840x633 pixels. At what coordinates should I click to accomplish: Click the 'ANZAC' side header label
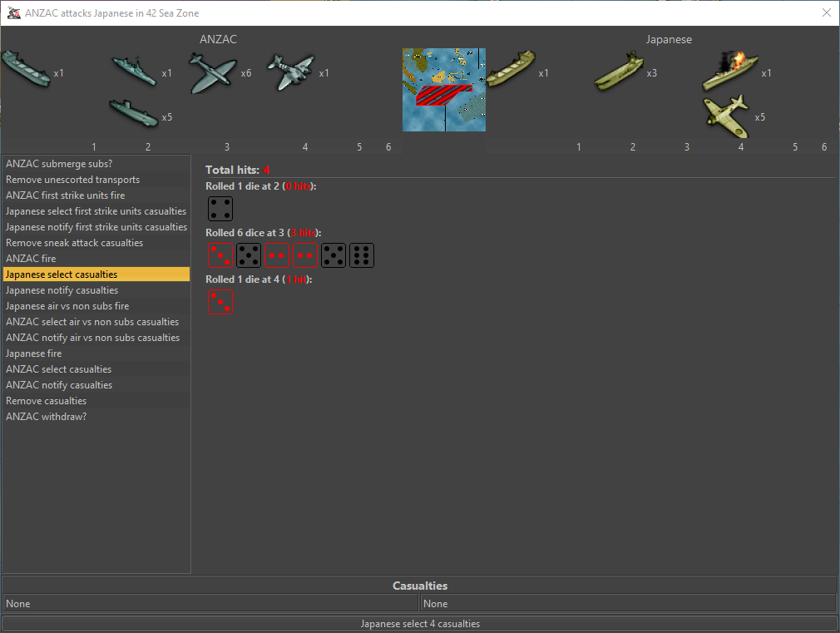tap(218, 39)
